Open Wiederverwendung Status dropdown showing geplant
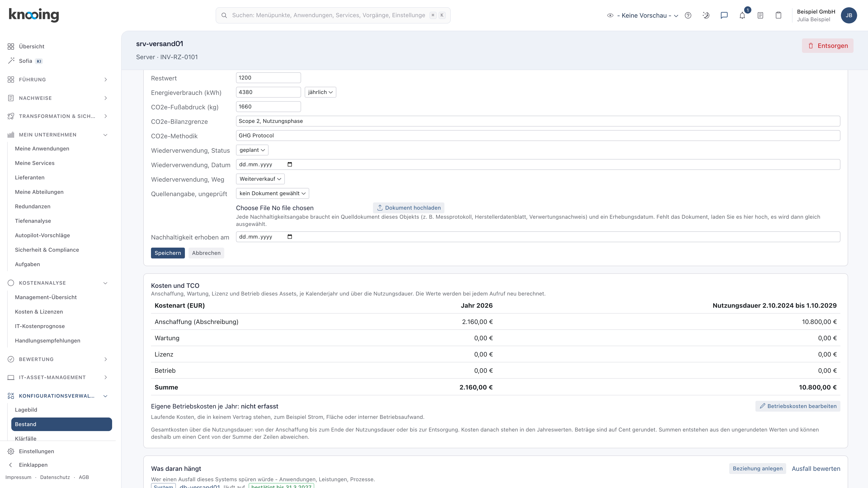868x488 pixels. click(252, 150)
